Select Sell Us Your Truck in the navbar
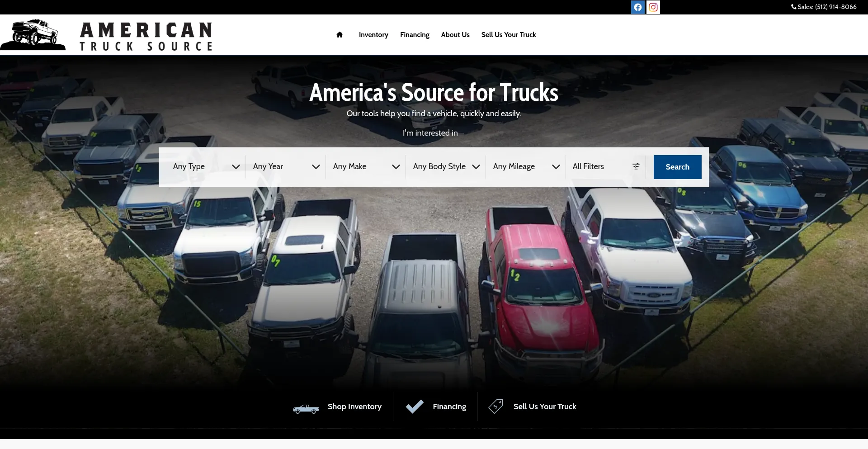The height and width of the screenshot is (449, 868). pyautogui.click(x=508, y=35)
